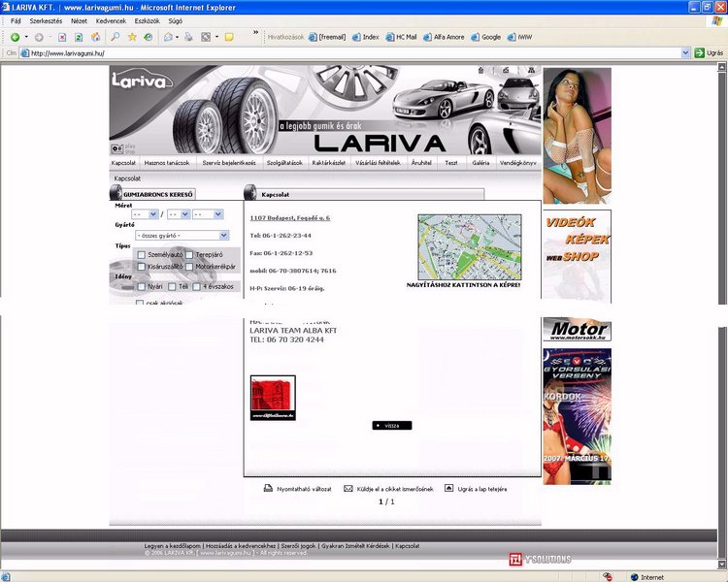Click Legyen a kezdőlapom footer link
The width and height of the screenshot is (728, 582).
click(x=172, y=546)
